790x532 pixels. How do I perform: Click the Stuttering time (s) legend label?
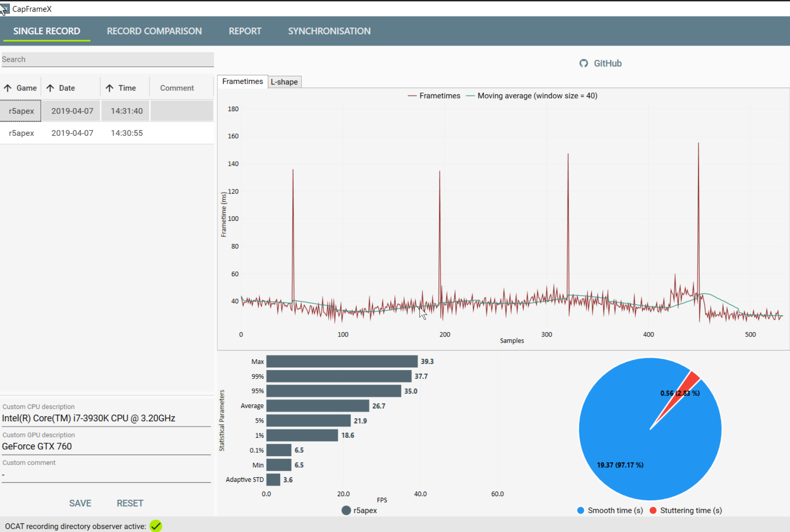coord(691,510)
